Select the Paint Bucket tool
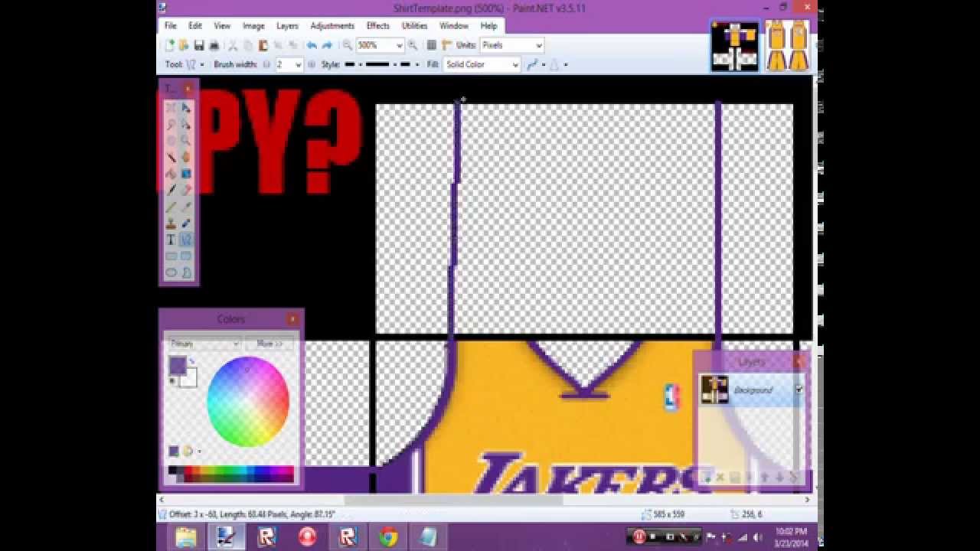980x551 pixels. pos(171,172)
